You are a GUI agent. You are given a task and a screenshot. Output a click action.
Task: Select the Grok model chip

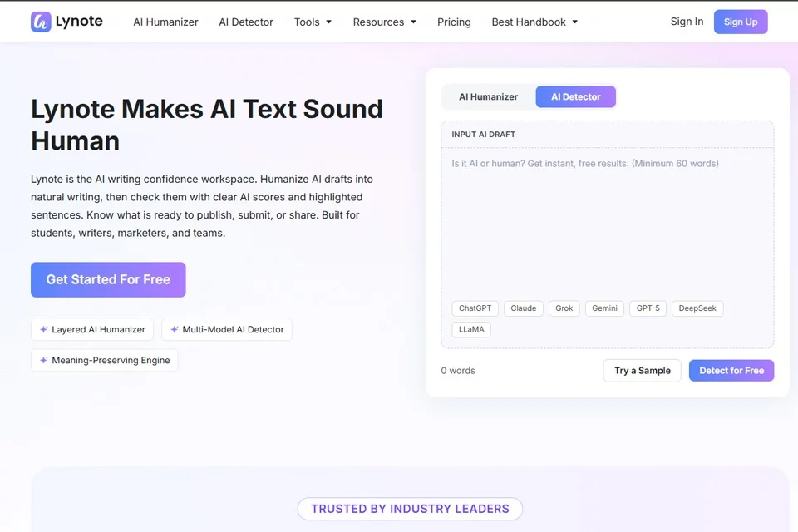[564, 308]
